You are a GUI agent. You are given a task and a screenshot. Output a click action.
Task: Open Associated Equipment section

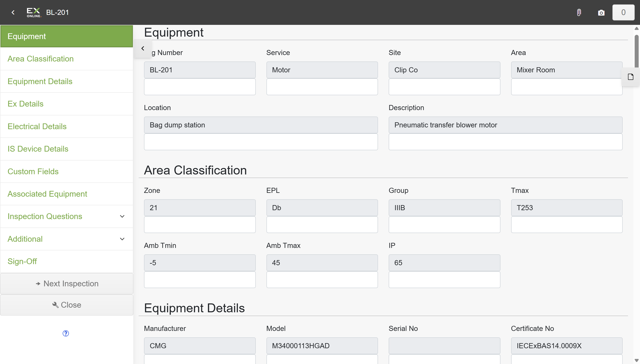tap(67, 194)
